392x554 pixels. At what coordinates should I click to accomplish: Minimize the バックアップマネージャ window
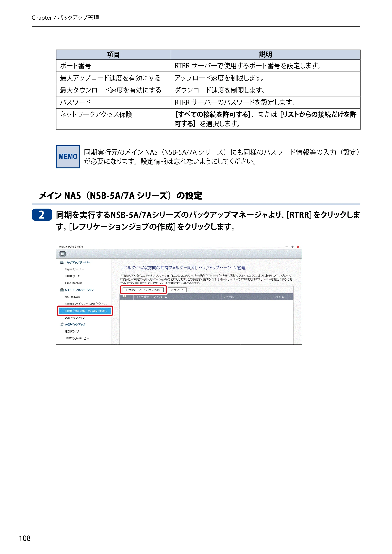pyautogui.click(x=287, y=247)
